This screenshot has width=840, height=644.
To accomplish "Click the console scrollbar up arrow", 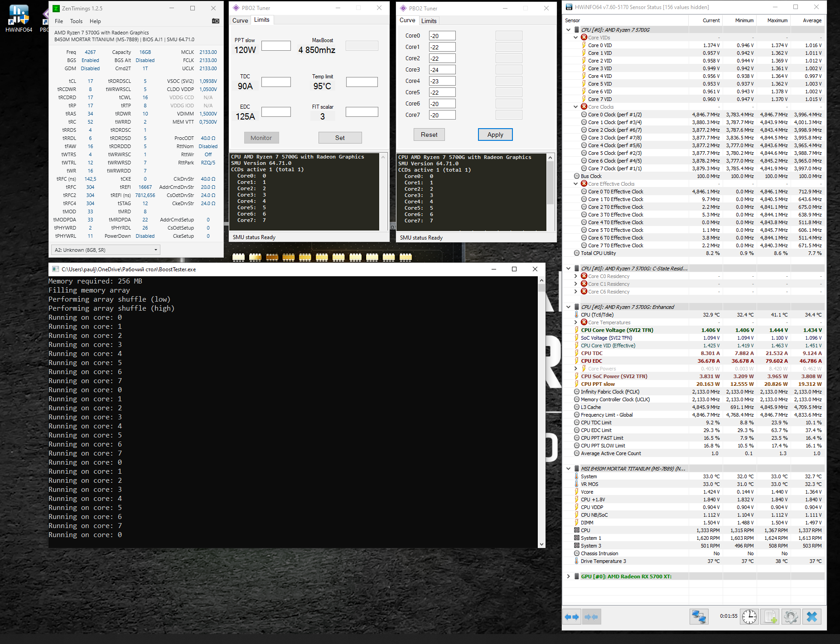I will pos(541,280).
